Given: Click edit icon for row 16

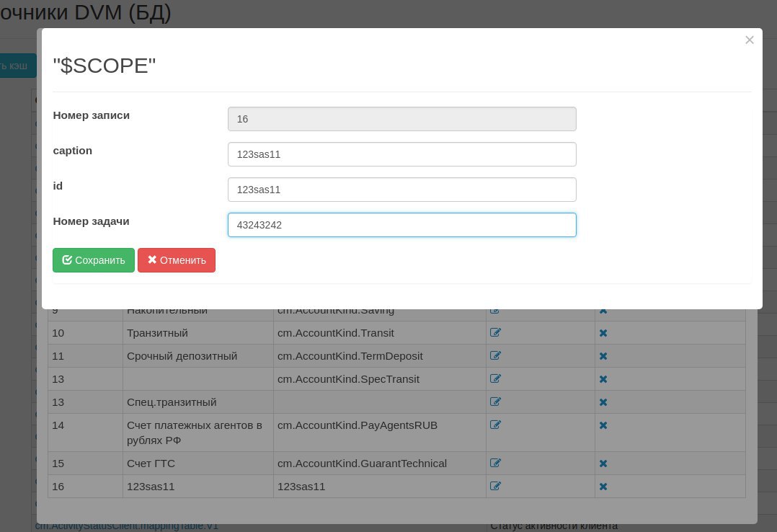Looking at the screenshot, I should [495, 487].
